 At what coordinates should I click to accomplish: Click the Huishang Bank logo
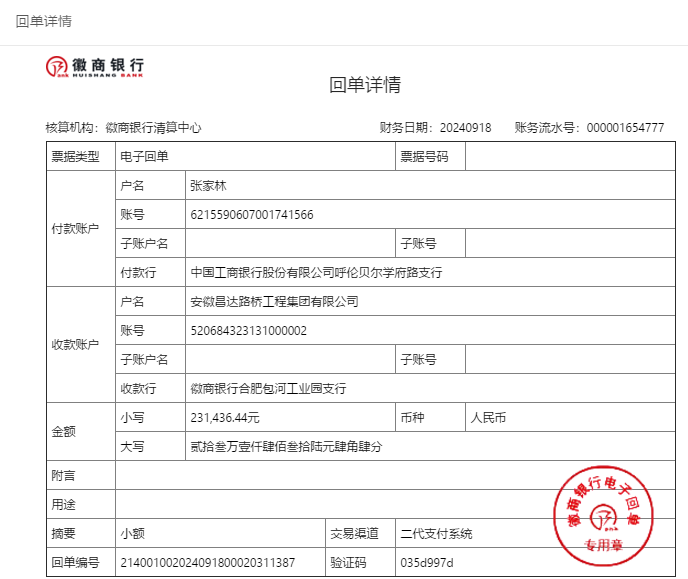tap(94, 67)
